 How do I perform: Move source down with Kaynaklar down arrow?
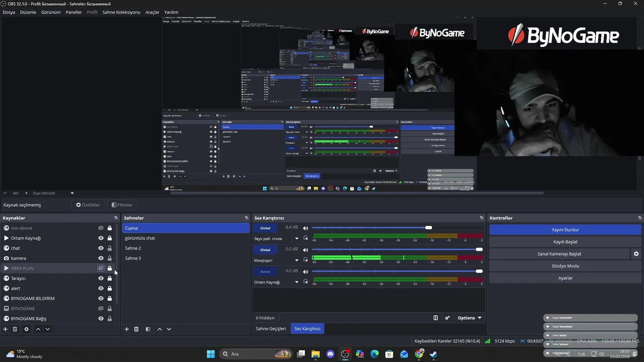[x=47, y=329]
